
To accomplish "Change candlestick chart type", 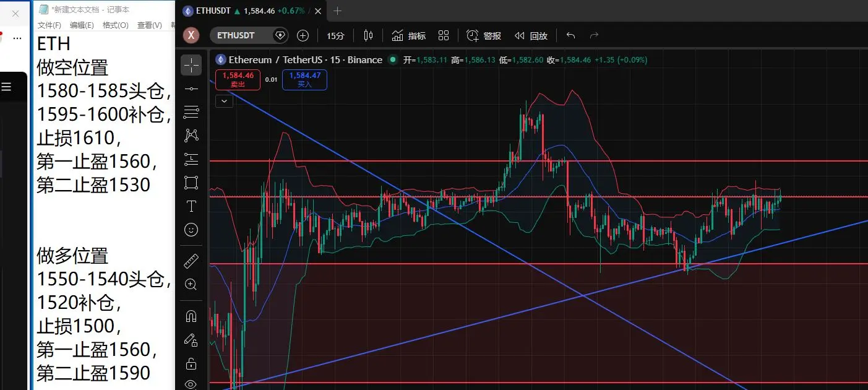I will point(369,35).
